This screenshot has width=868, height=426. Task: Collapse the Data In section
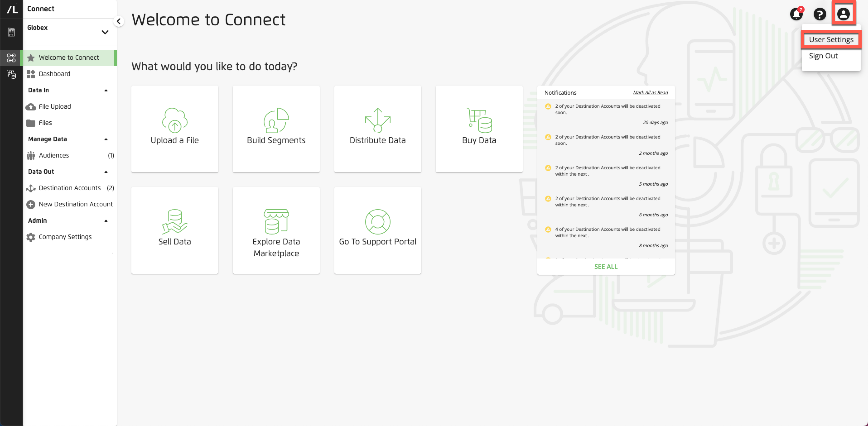click(x=106, y=90)
